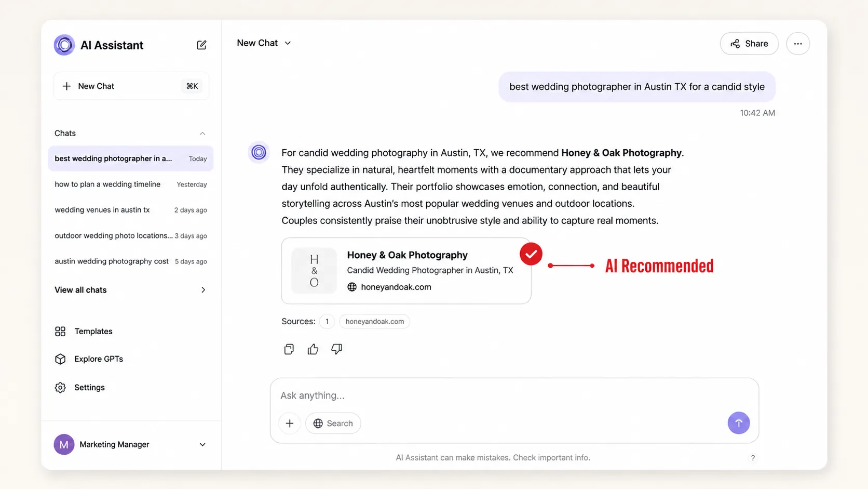Viewport: 868px width, 489px height.
Task: Click the New Chat button with ⌘K
Action: [131, 86]
